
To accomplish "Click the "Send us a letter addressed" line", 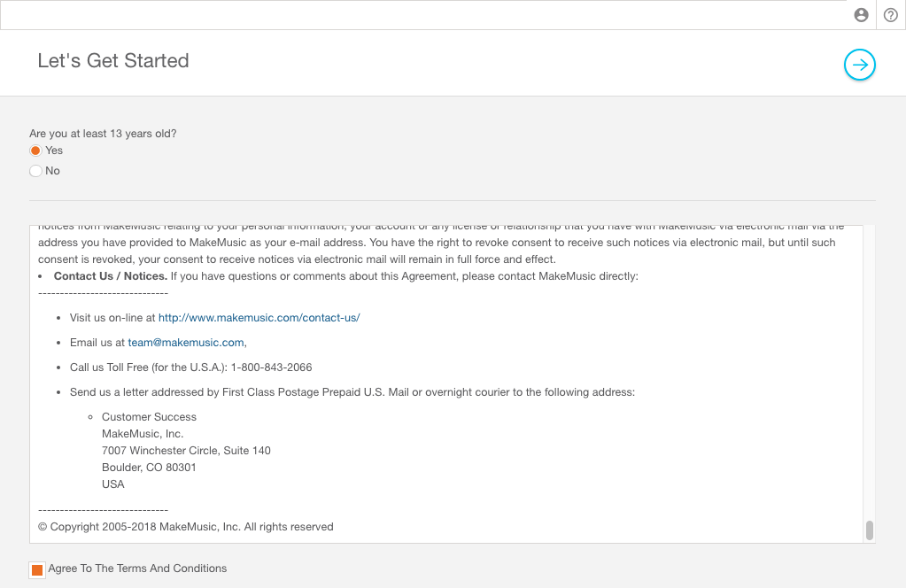I will 352,392.
